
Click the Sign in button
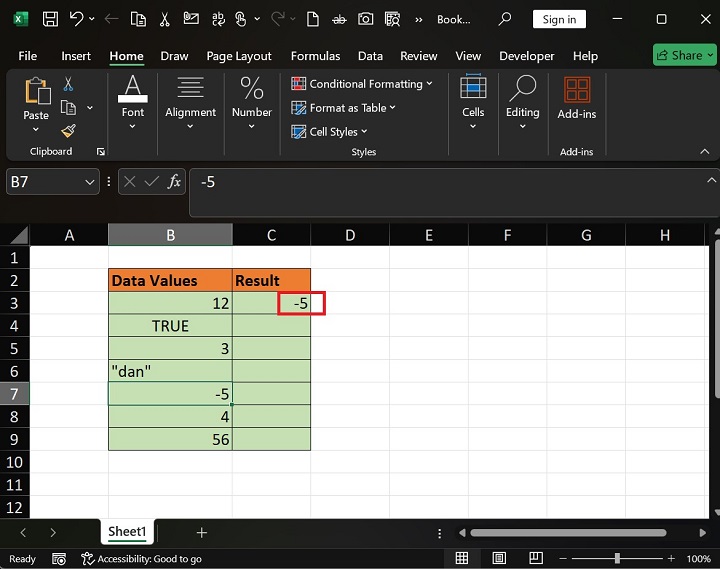pyautogui.click(x=559, y=19)
